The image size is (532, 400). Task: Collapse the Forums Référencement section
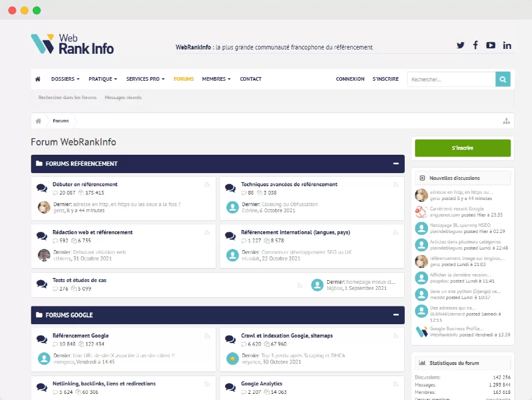(x=396, y=163)
